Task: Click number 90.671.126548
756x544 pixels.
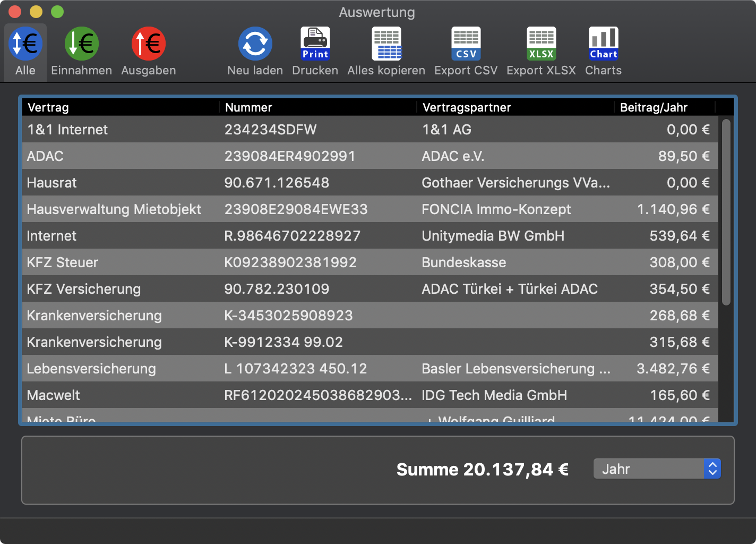Action: pyautogui.click(x=277, y=183)
